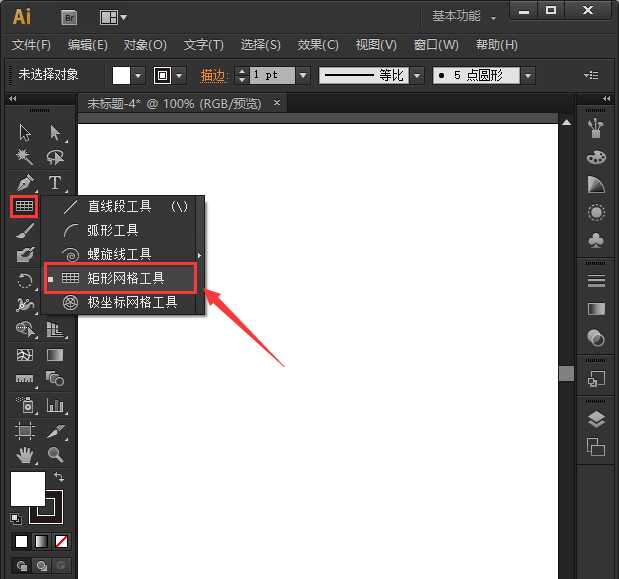Set fill to None (red slash)
The height and width of the screenshot is (579, 619).
coord(62,541)
